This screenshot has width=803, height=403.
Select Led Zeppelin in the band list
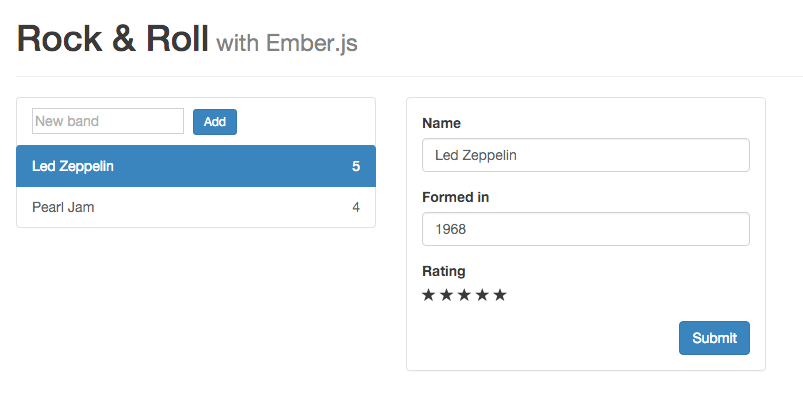click(x=73, y=166)
